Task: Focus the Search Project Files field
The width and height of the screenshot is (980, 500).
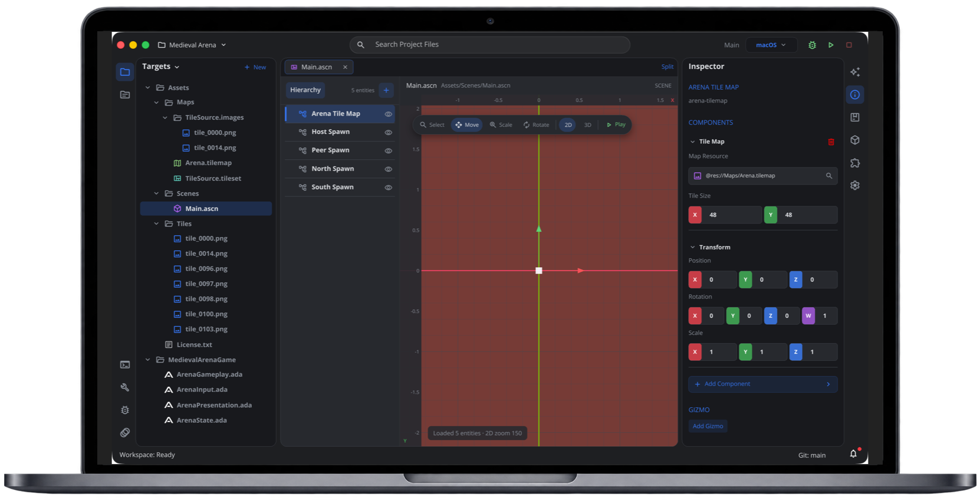Action: pos(489,45)
